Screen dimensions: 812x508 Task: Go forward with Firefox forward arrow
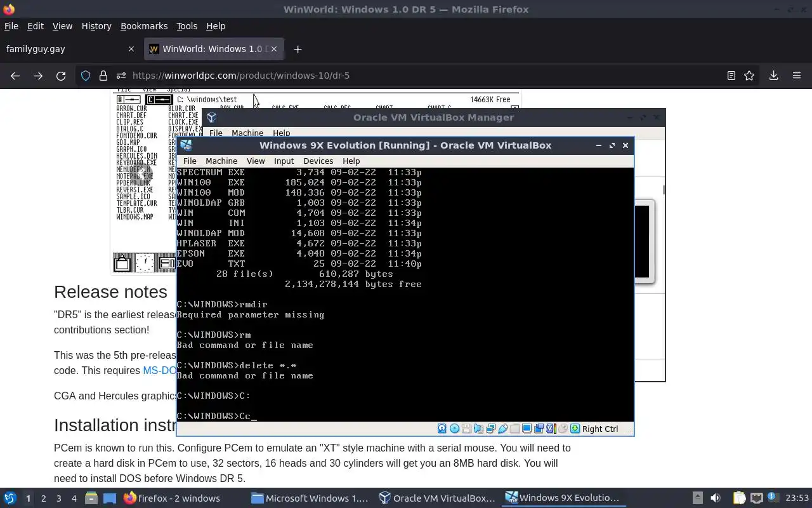[38, 76]
